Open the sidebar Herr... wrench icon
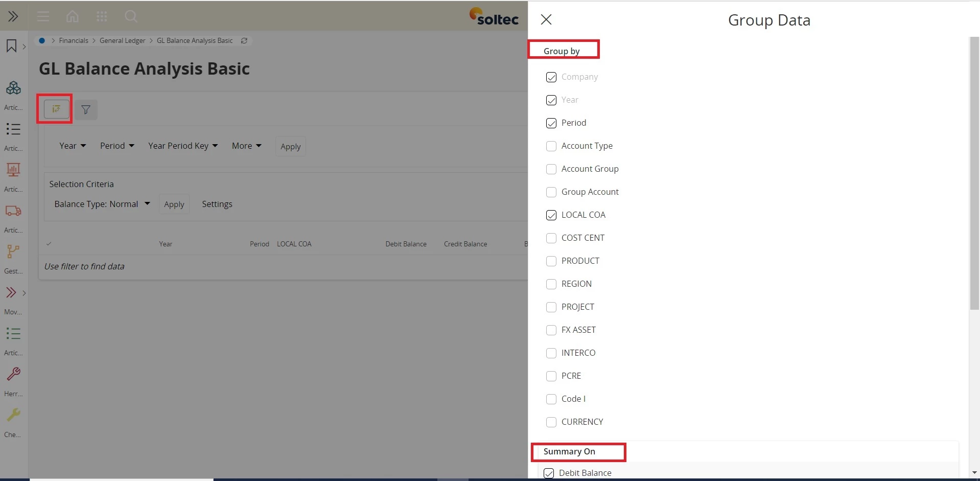 tap(13, 374)
